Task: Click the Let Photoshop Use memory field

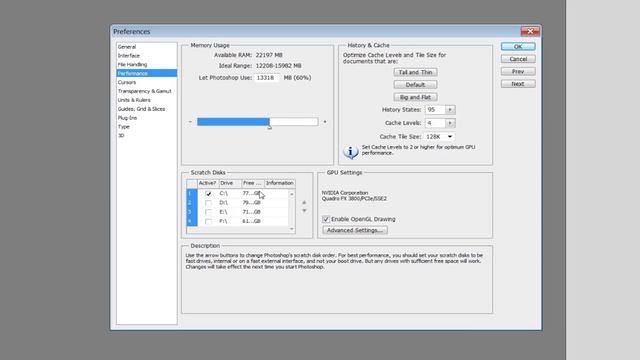Action: click(x=267, y=78)
